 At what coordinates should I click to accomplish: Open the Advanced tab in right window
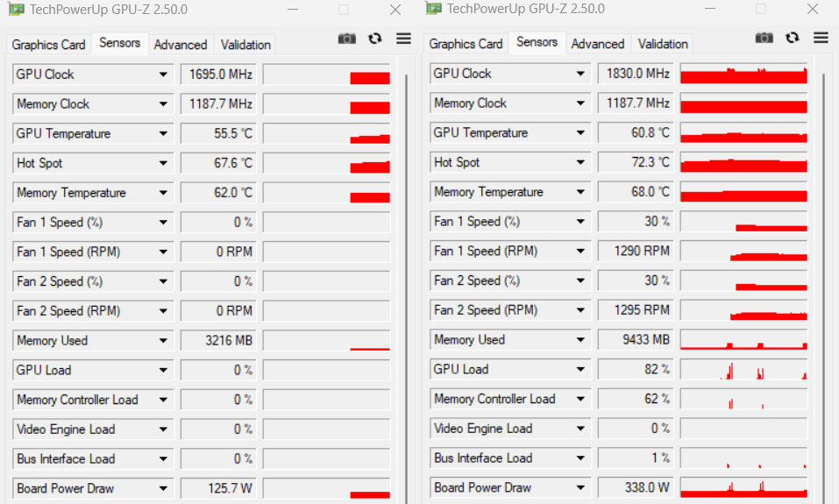597,44
